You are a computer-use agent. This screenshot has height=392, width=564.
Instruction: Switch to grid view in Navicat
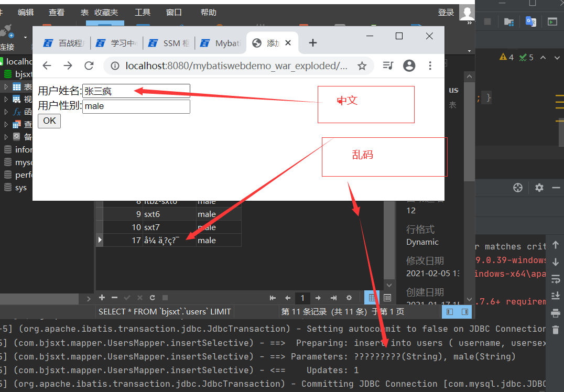click(x=372, y=298)
